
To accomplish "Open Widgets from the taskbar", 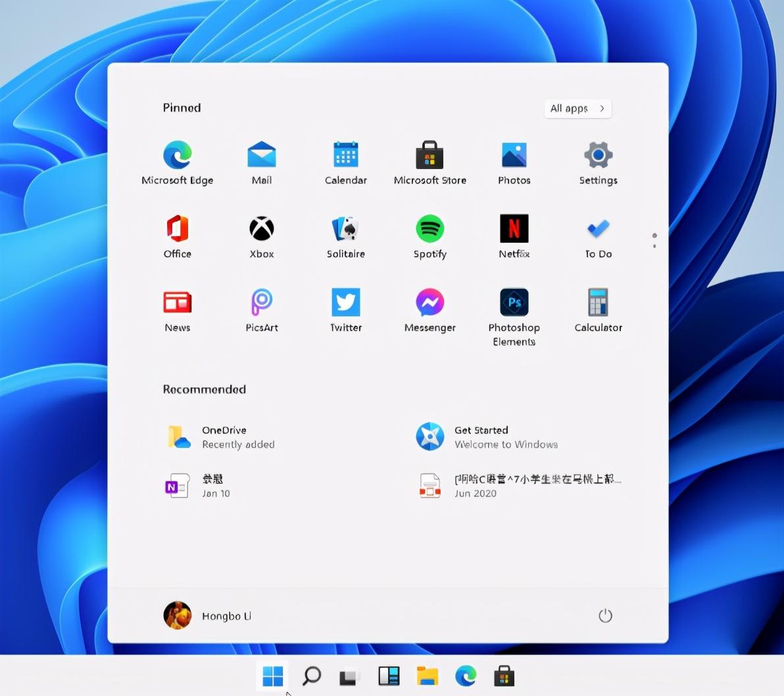I will (389, 676).
